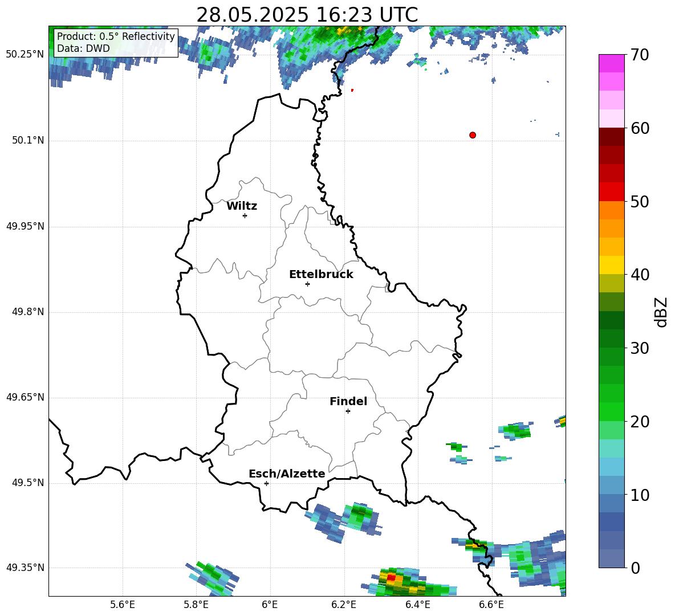Click the 49.95°N latitude tick label
The height and width of the screenshot is (616, 675).
pyautogui.click(x=25, y=226)
